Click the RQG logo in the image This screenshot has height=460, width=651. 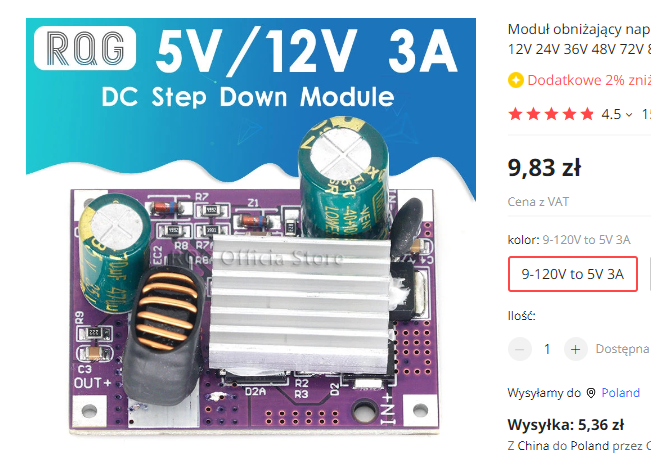tap(85, 48)
